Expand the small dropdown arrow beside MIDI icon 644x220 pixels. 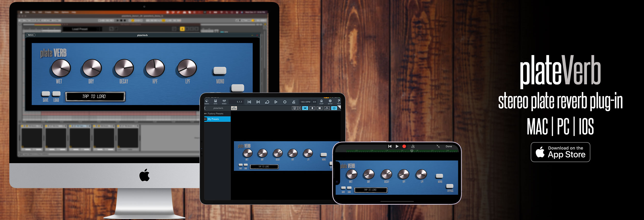[300, 108]
